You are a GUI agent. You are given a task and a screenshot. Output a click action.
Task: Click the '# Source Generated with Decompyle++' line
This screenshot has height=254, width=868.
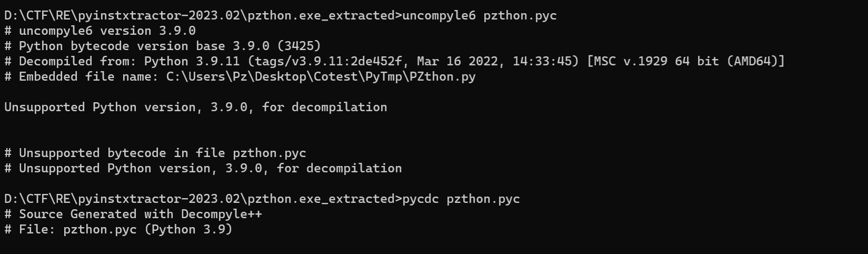click(x=133, y=214)
